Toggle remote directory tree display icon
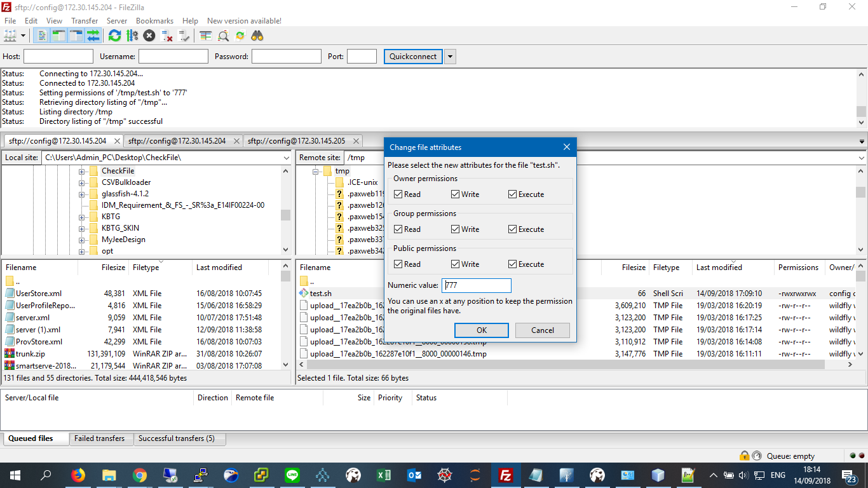The width and height of the screenshot is (868, 488). [76, 36]
